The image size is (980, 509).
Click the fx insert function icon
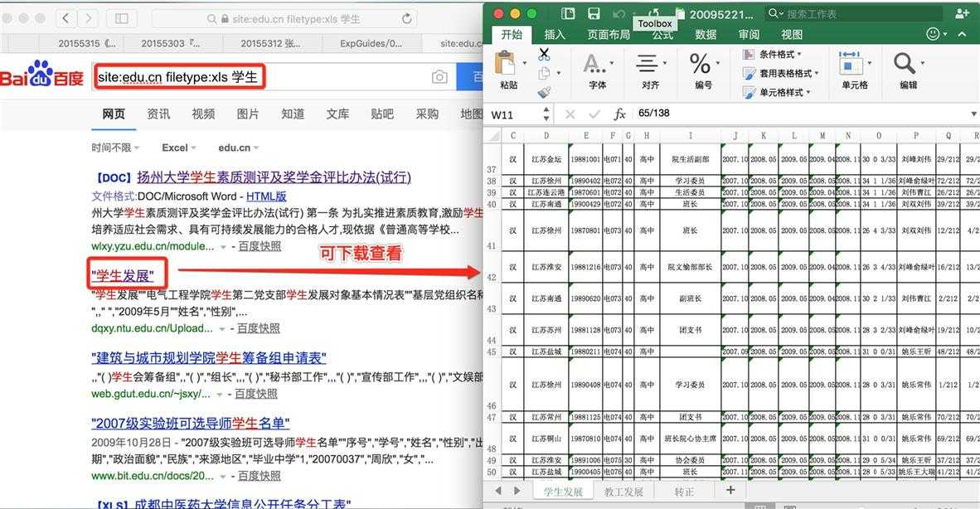click(x=619, y=114)
